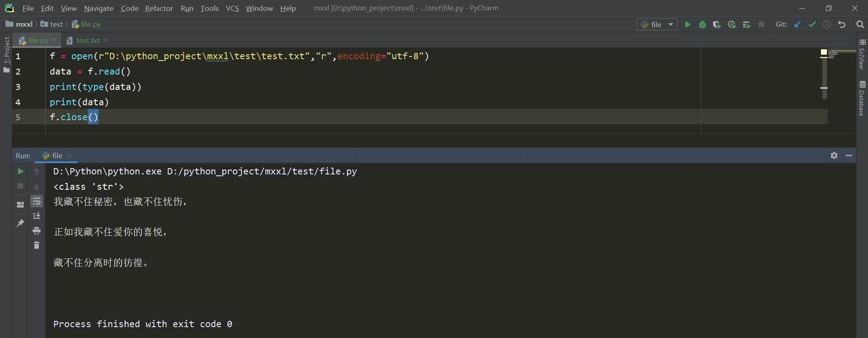Open the Database side panel
Screen dimensions: 868x338
[x=862, y=99]
